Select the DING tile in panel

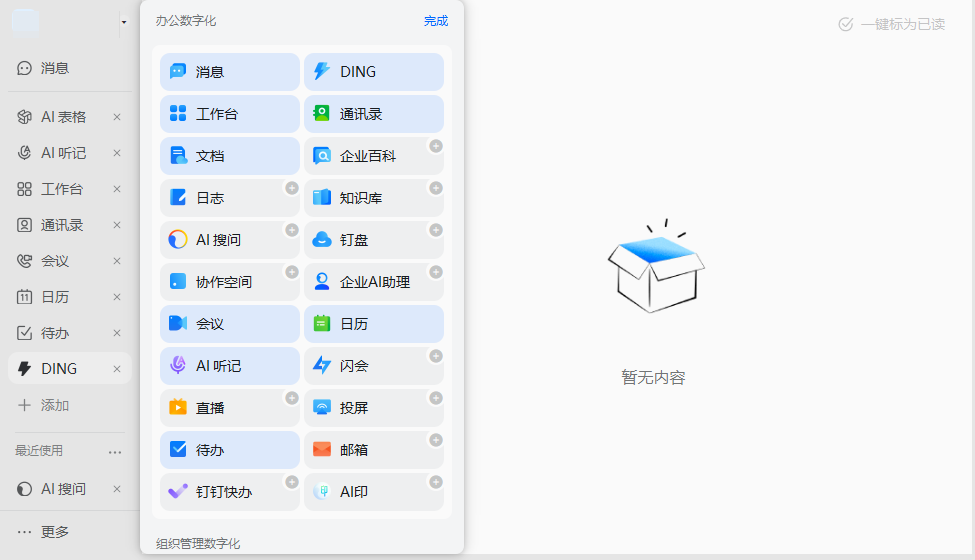tap(374, 72)
